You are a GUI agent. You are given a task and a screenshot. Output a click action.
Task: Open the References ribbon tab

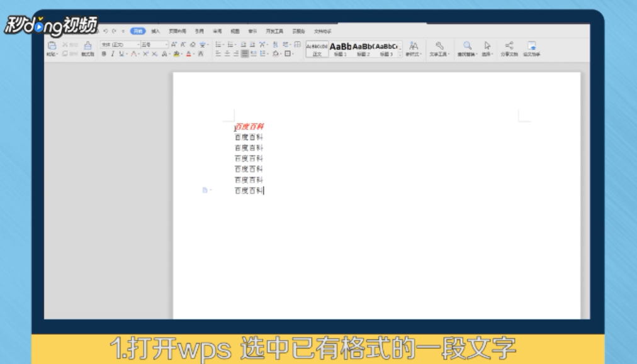200,31
